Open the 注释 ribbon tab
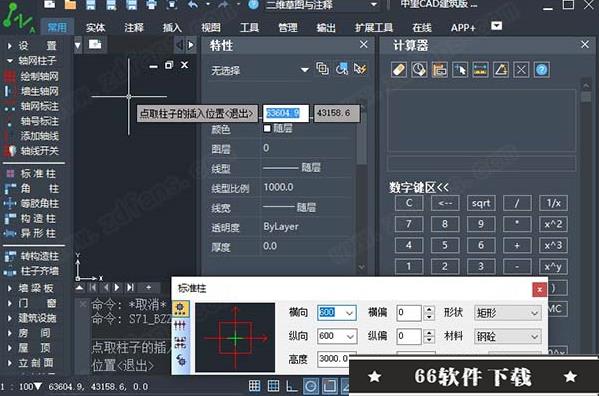The image size is (599, 396). (134, 27)
